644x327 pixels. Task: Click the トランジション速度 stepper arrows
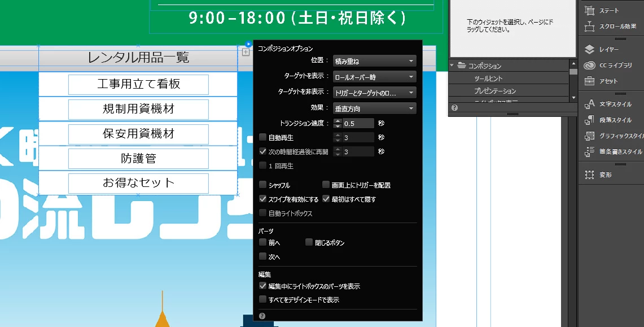click(x=338, y=123)
